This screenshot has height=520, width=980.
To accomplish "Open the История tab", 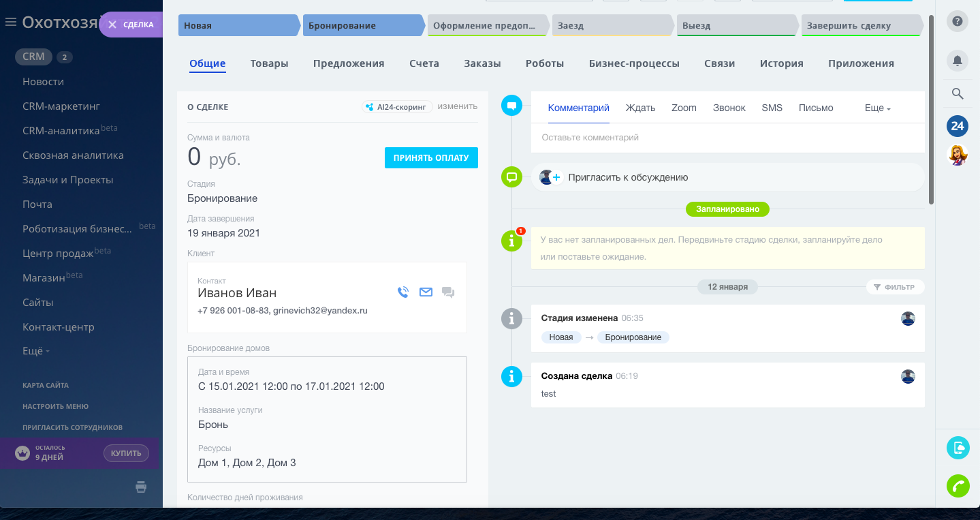I will (x=781, y=63).
